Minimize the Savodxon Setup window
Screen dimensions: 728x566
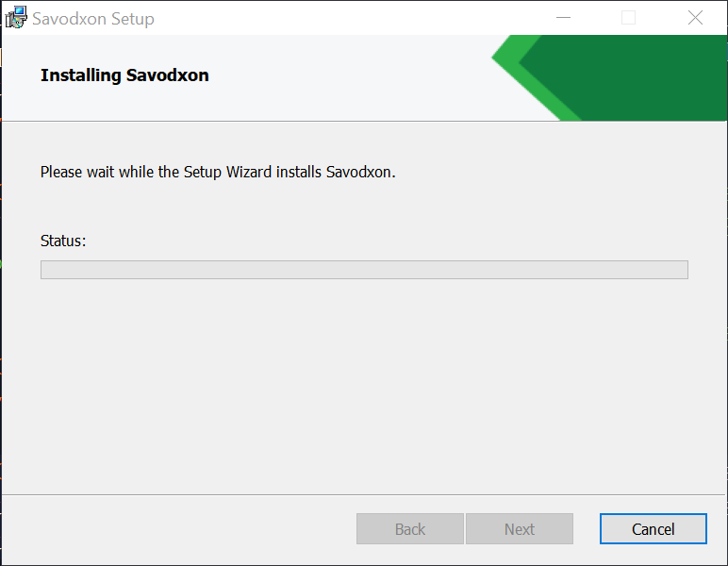(564, 18)
